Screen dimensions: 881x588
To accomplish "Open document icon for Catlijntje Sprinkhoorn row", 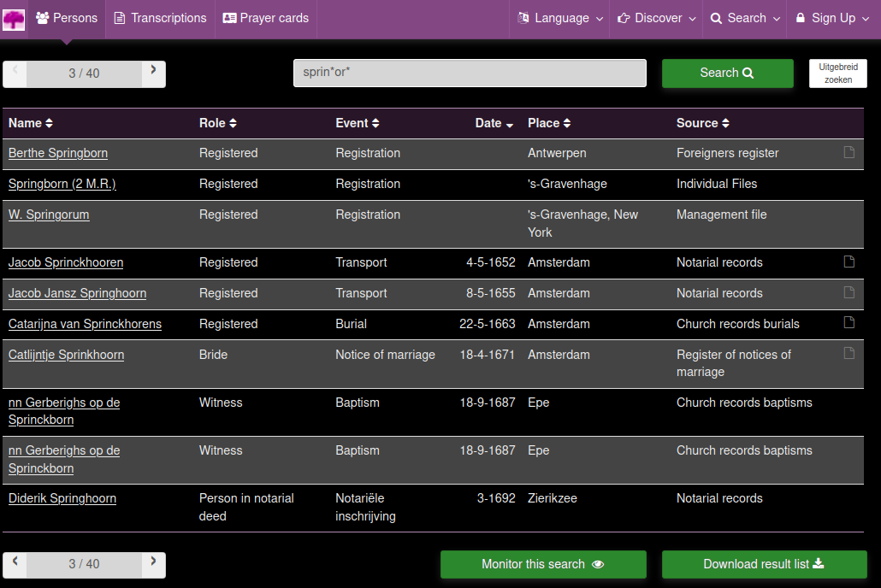I will click(x=848, y=353).
